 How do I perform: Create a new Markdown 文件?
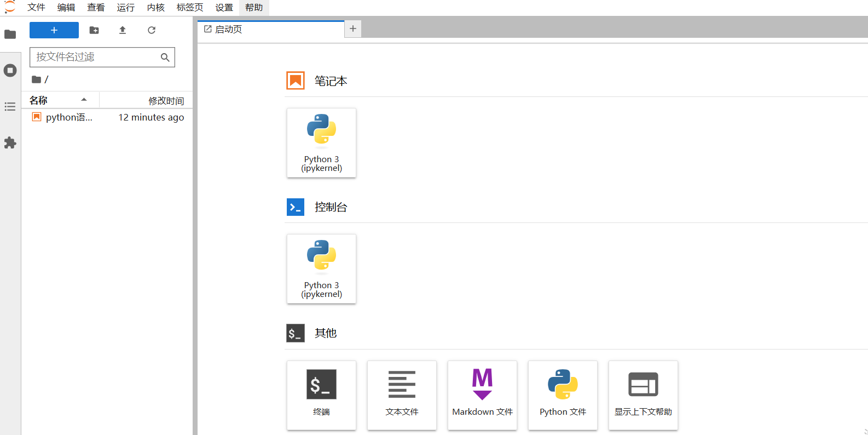click(x=483, y=395)
